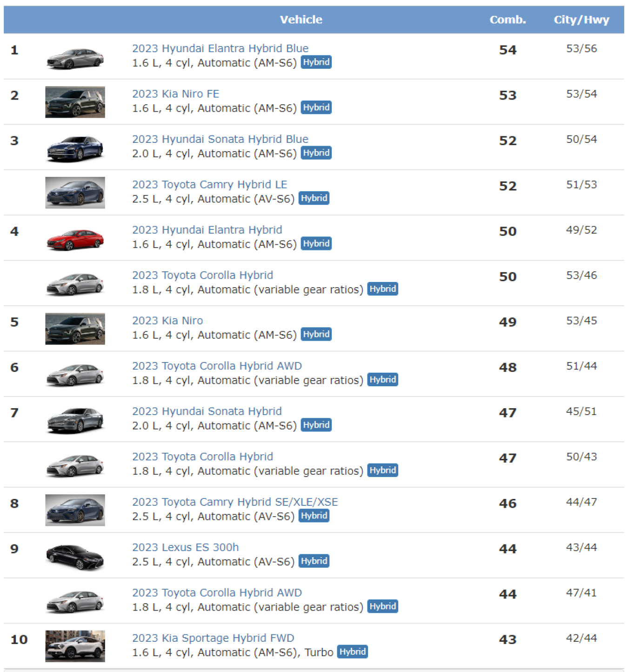The width and height of the screenshot is (628, 672).
Task: Click the Corolla Hybrid AWD photo in 47/41 row
Action: pos(75,601)
